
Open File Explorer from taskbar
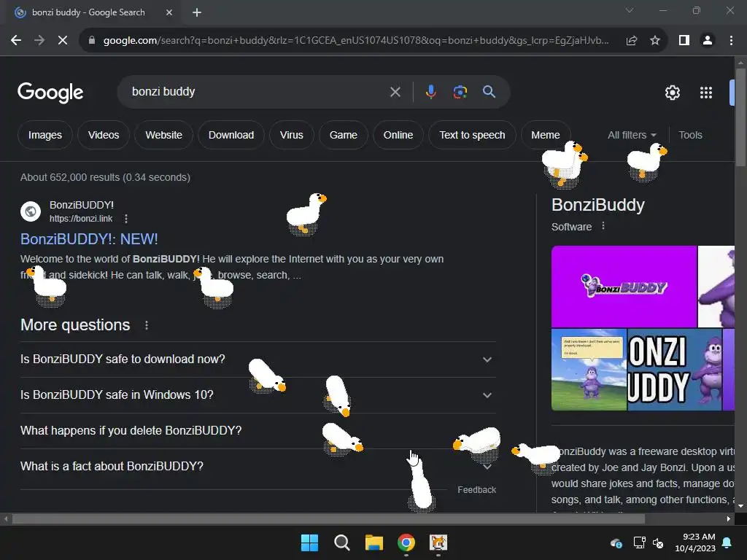coord(374,542)
